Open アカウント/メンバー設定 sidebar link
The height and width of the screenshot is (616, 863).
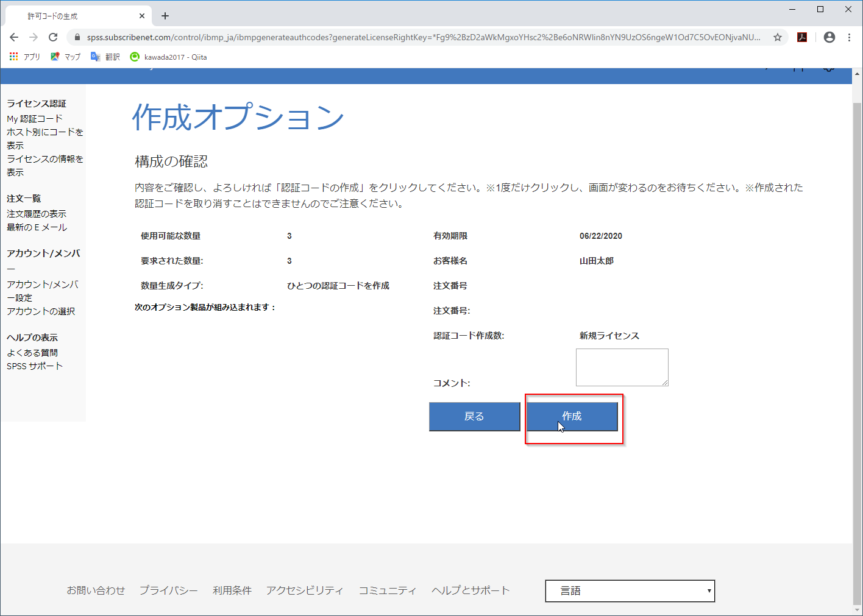(43, 291)
